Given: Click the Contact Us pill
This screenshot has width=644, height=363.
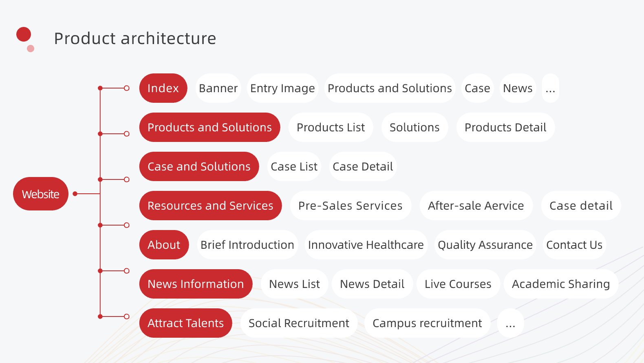Looking at the screenshot, I should (574, 245).
